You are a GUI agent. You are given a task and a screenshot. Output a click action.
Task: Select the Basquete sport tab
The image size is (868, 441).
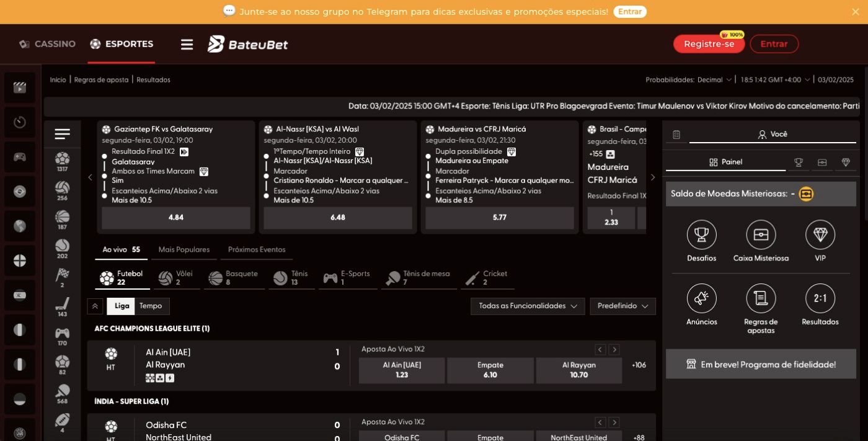click(x=234, y=278)
